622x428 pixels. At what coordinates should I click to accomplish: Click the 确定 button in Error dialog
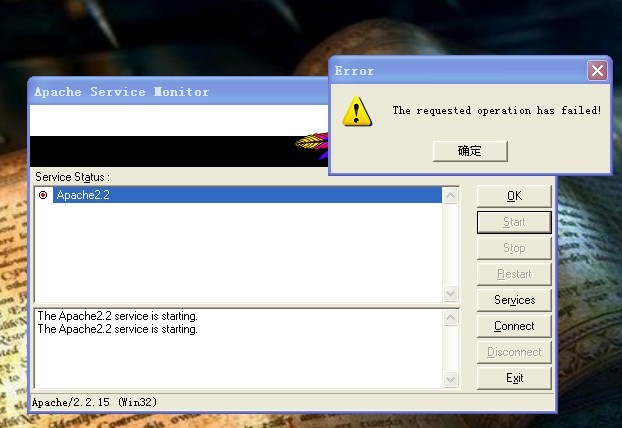pos(470,151)
